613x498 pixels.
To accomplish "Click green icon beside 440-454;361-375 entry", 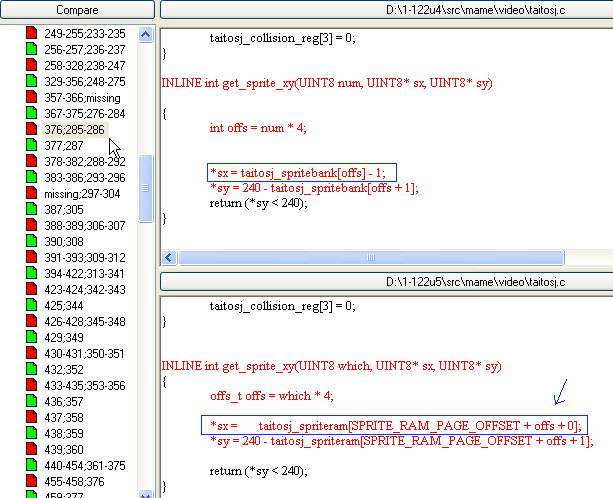I will 31,465.
